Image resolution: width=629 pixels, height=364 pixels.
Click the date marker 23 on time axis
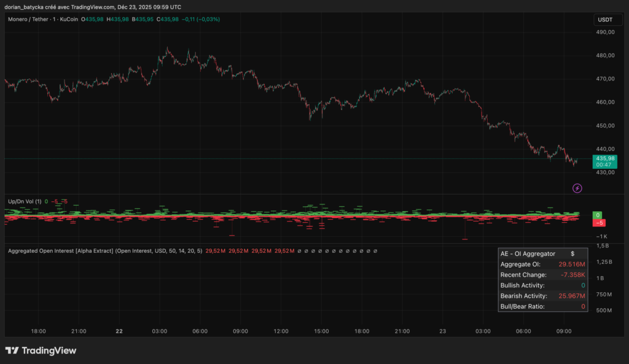pyautogui.click(x=442, y=331)
